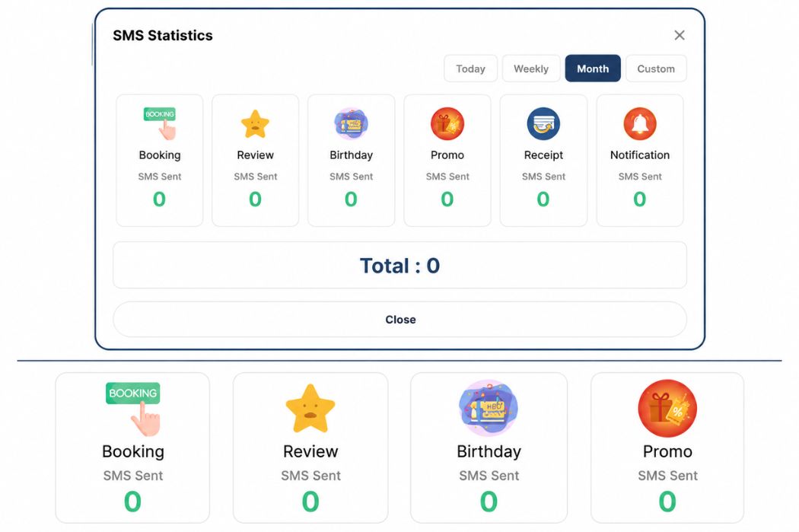This screenshot has width=799, height=532.
Task: Click the large Review count 0 below the dialog
Action: click(x=310, y=502)
